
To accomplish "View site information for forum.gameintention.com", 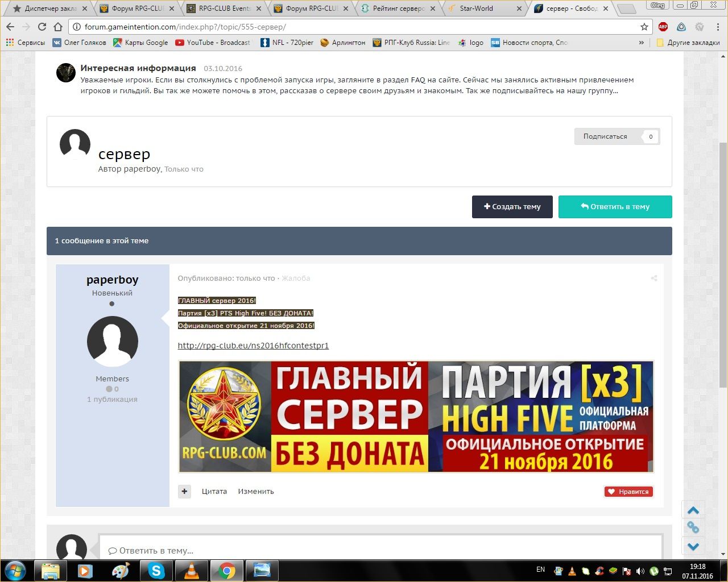I will pyautogui.click(x=77, y=27).
